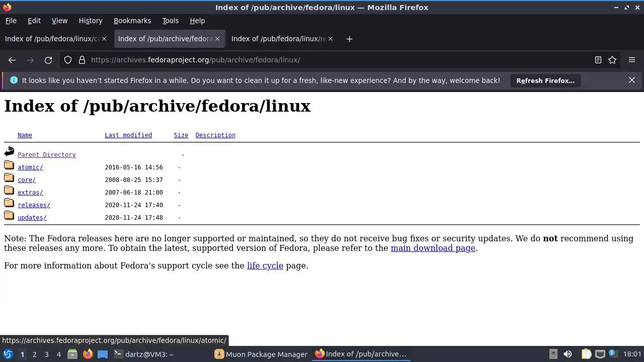Open the History menu
This screenshot has width=644, height=362.
click(x=91, y=21)
